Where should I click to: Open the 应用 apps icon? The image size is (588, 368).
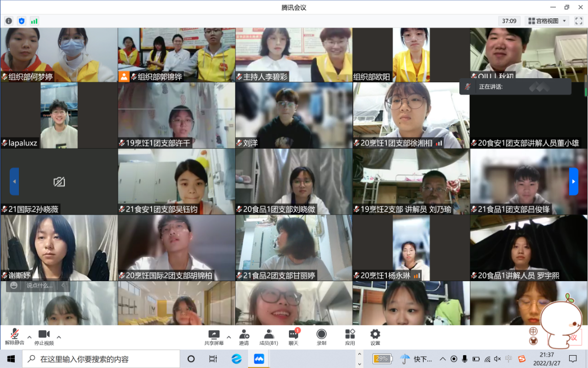click(x=350, y=337)
